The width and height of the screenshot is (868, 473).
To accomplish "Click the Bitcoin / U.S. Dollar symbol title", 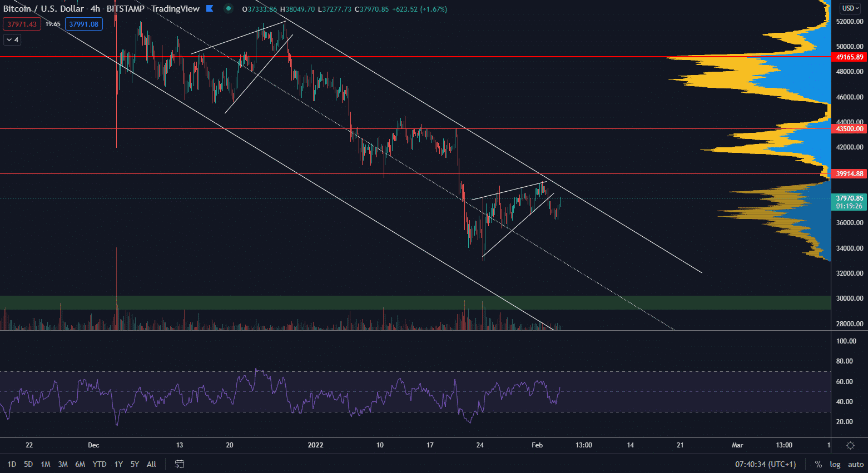I will (x=43, y=9).
